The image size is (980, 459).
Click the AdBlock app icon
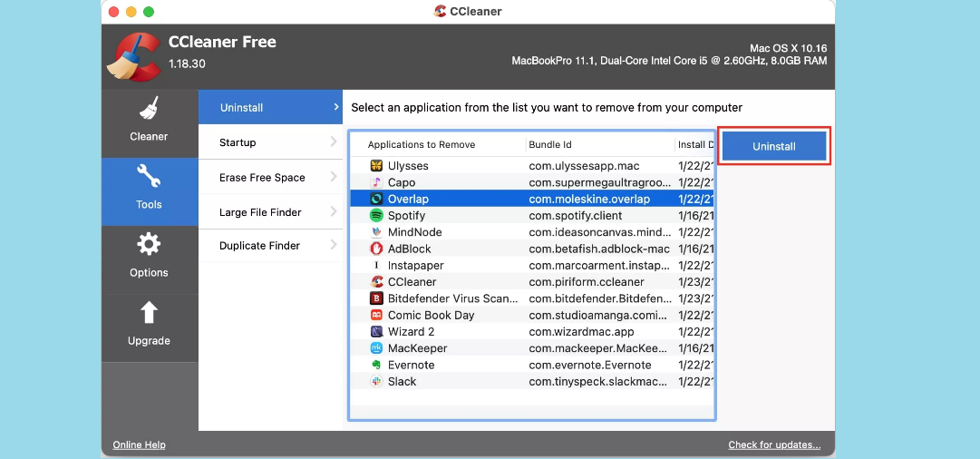pyautogui.click(x=376, y=249)
